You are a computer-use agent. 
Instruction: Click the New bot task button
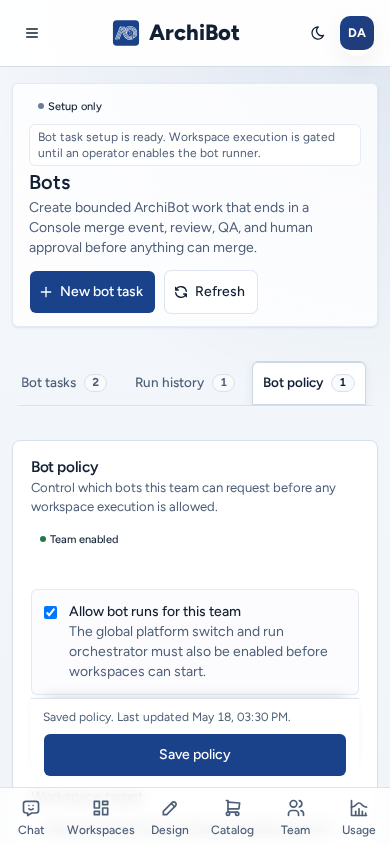93,292
